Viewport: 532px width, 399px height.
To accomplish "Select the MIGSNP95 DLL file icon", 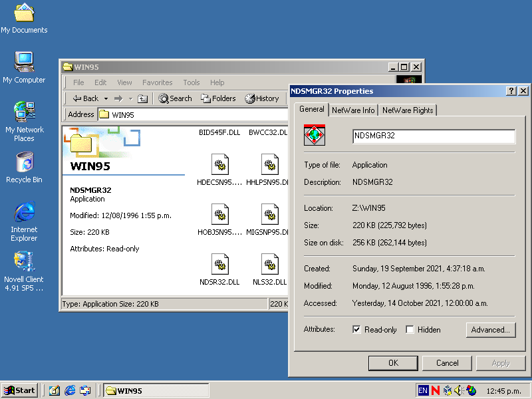I will point(270,214).
